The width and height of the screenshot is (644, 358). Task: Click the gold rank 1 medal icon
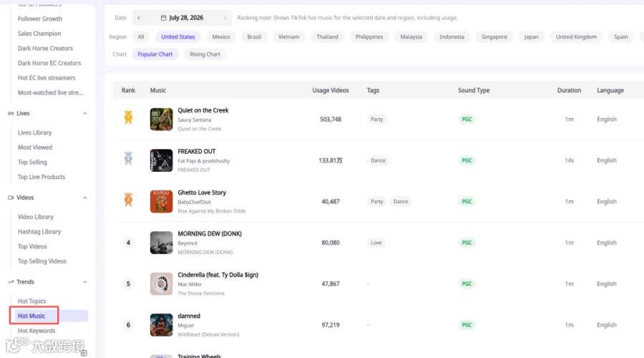click(128, 118)
